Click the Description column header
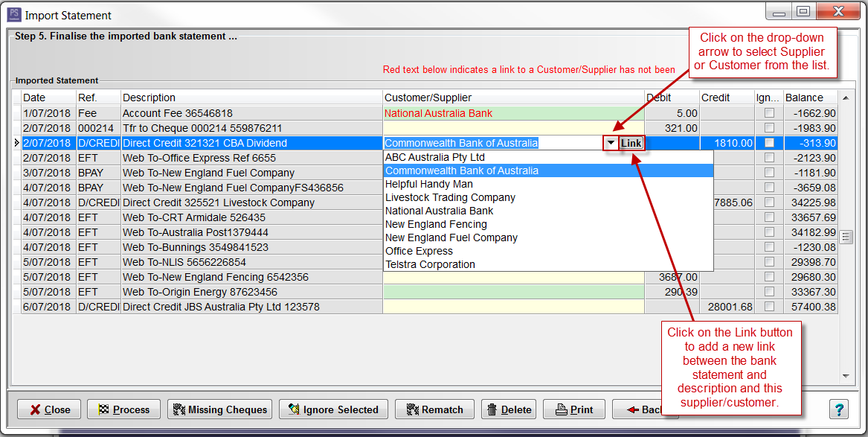This screenshot has height=437, width=868. 251,98
